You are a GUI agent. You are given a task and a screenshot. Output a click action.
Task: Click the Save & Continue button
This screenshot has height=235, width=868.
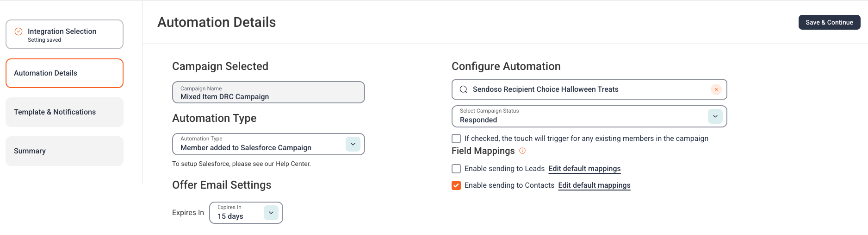(x=829, y=22)
